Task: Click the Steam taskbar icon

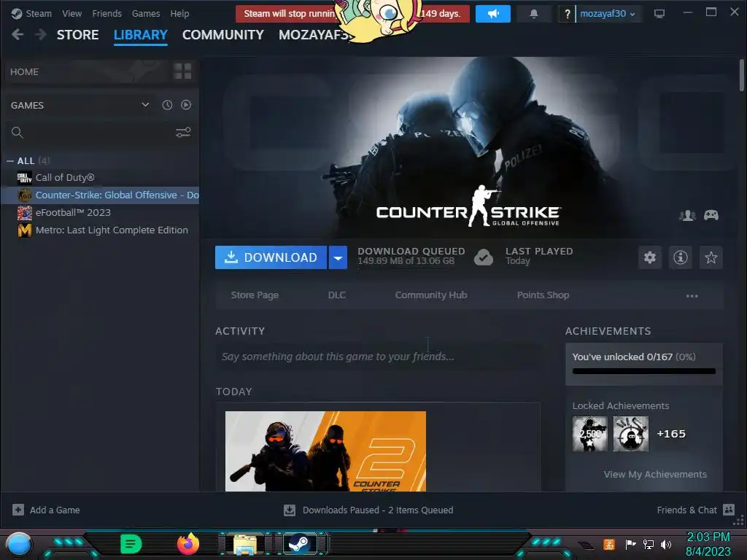Action: 300,544
